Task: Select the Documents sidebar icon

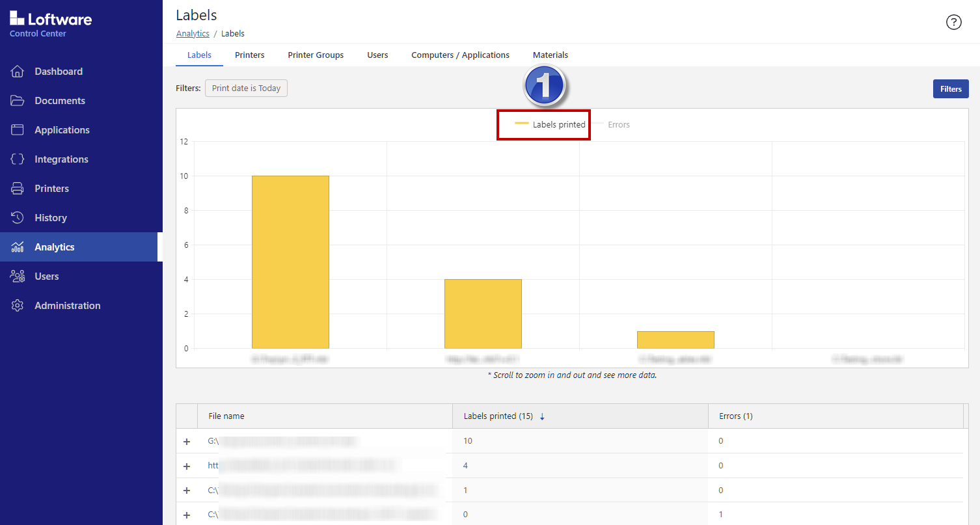Action: click(60, 100)
